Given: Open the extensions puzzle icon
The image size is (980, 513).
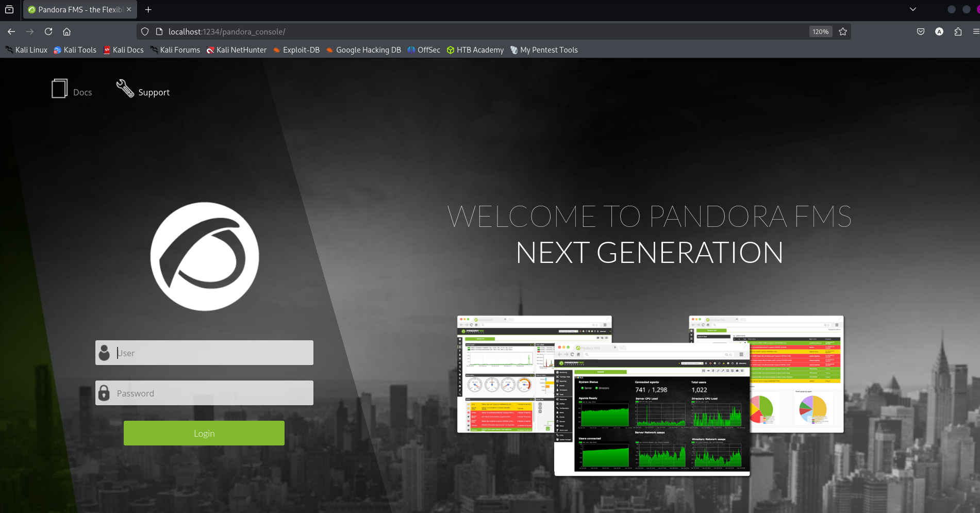Looking at the screenshot, I should pos(958,31).
